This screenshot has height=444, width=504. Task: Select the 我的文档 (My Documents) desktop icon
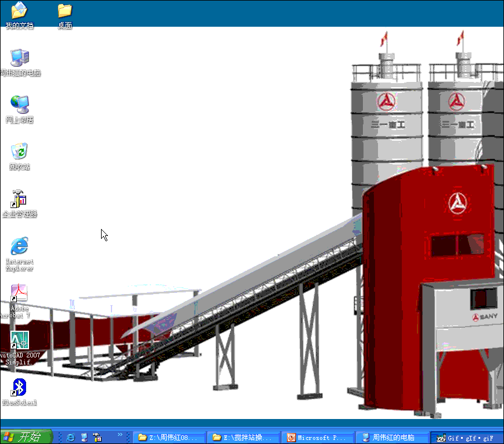point(19,16)
